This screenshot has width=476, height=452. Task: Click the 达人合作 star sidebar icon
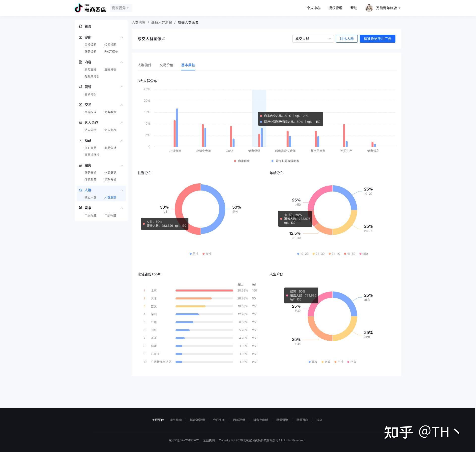pos(80,123)
